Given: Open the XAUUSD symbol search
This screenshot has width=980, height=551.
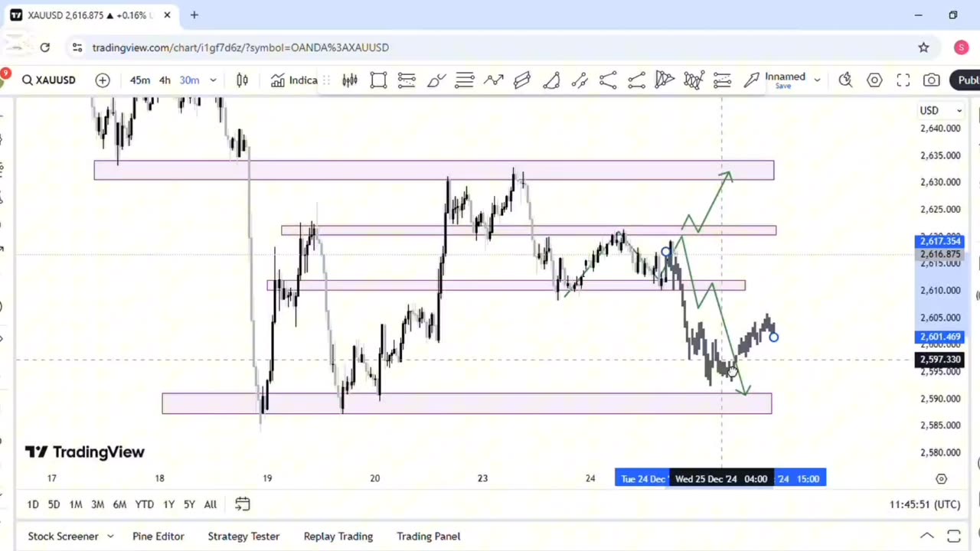Looking at the screenshot, I should (x=49, y=80).
